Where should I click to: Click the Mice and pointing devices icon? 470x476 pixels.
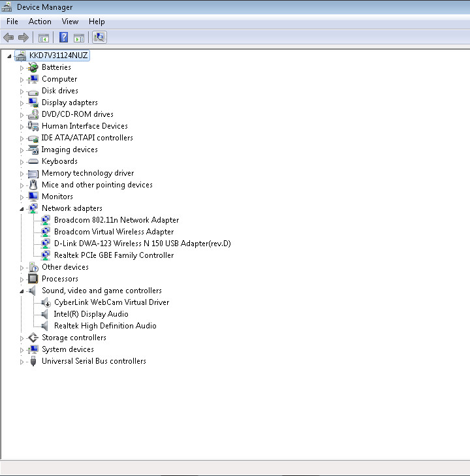[33, 185]
